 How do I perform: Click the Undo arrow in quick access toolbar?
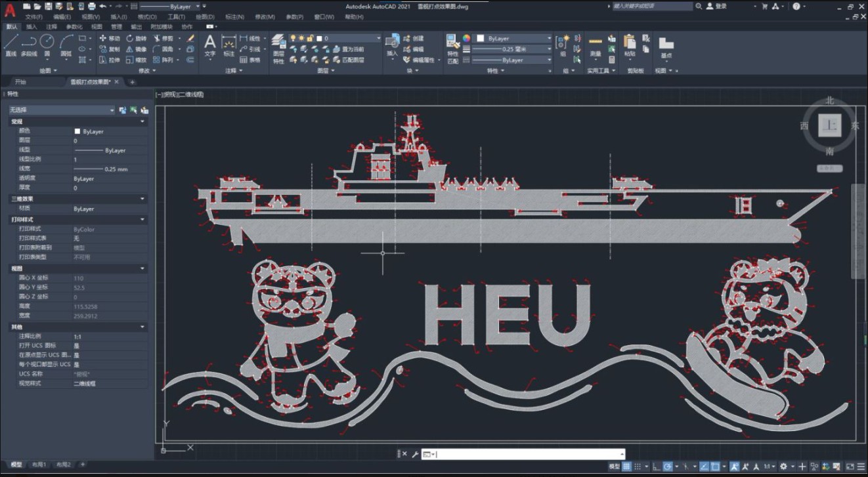pyautogui.click(x=102, y=6)
